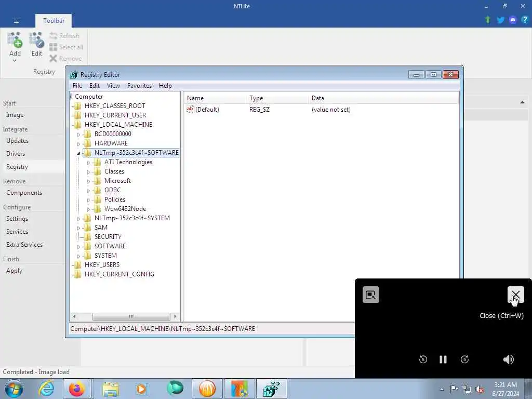
Task: Open the Favorites menu in Registry Editor
Action: tap(139, 86)
